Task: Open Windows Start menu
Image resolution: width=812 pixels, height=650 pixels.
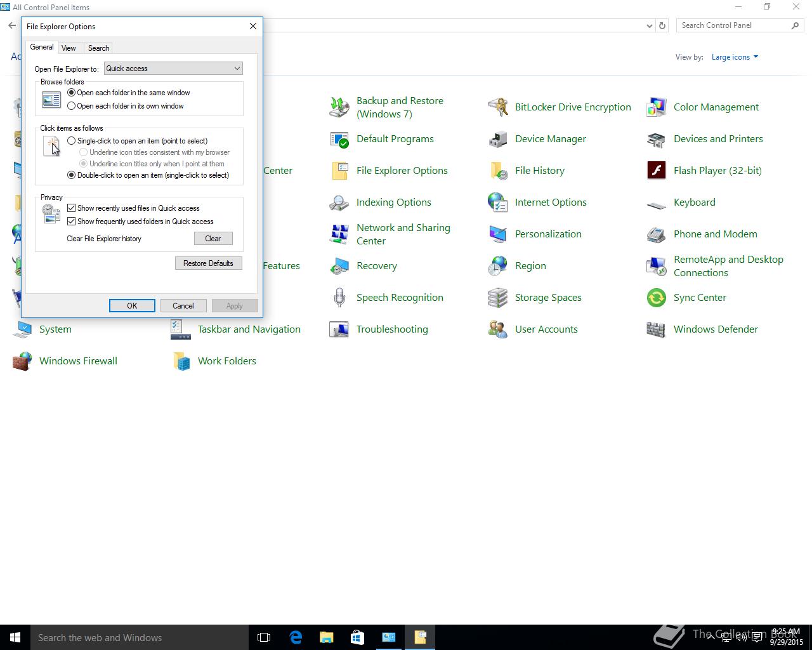Action: click(15, 637)
